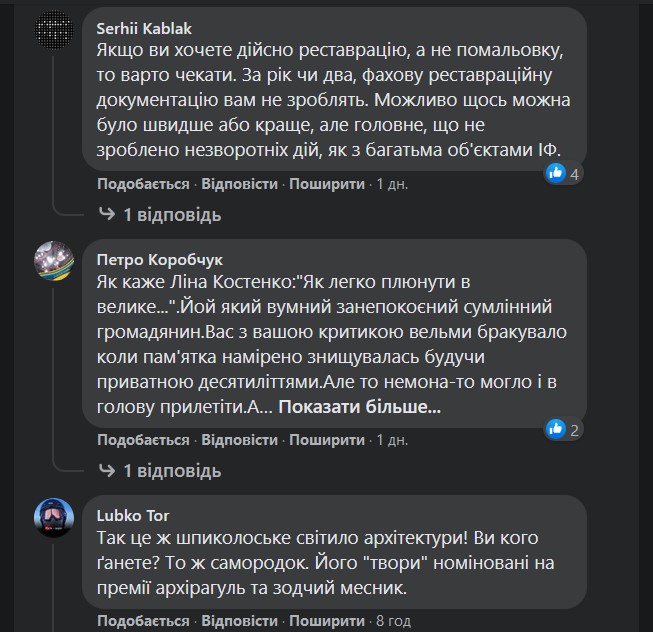Share Петро Коробчук's comment
The width and height of the screenshot is (653, 632).
click(x=327, y=440)
